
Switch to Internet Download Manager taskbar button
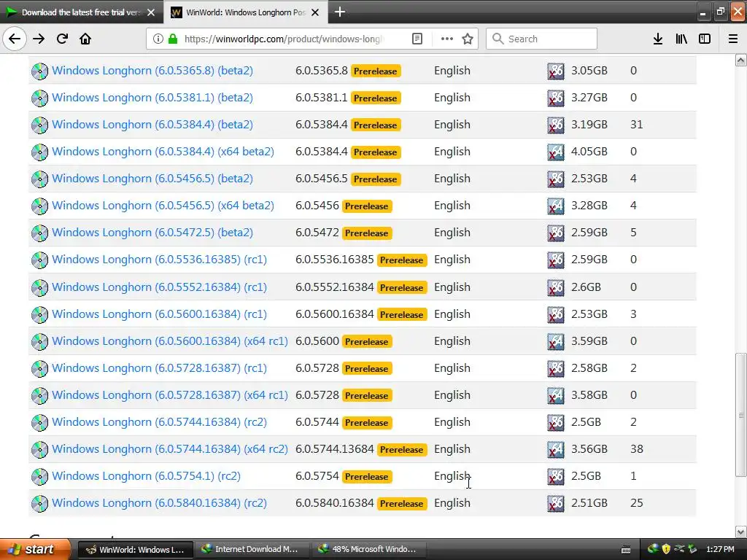pos(251,549)
